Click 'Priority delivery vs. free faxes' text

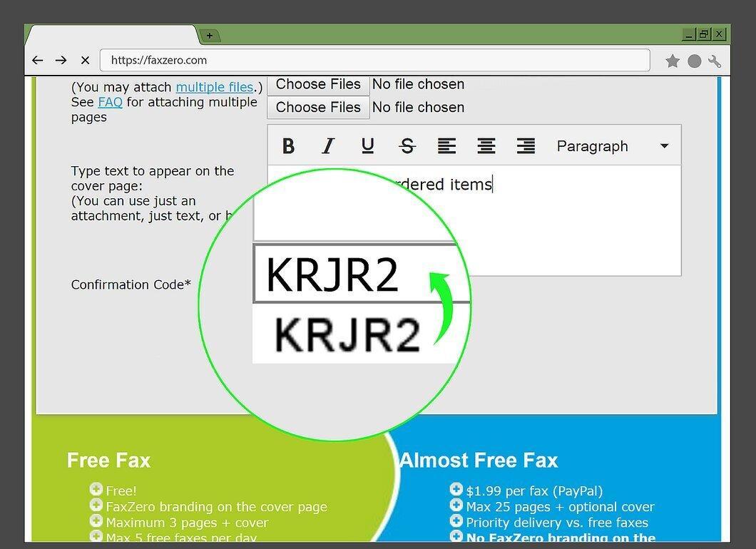557,523
